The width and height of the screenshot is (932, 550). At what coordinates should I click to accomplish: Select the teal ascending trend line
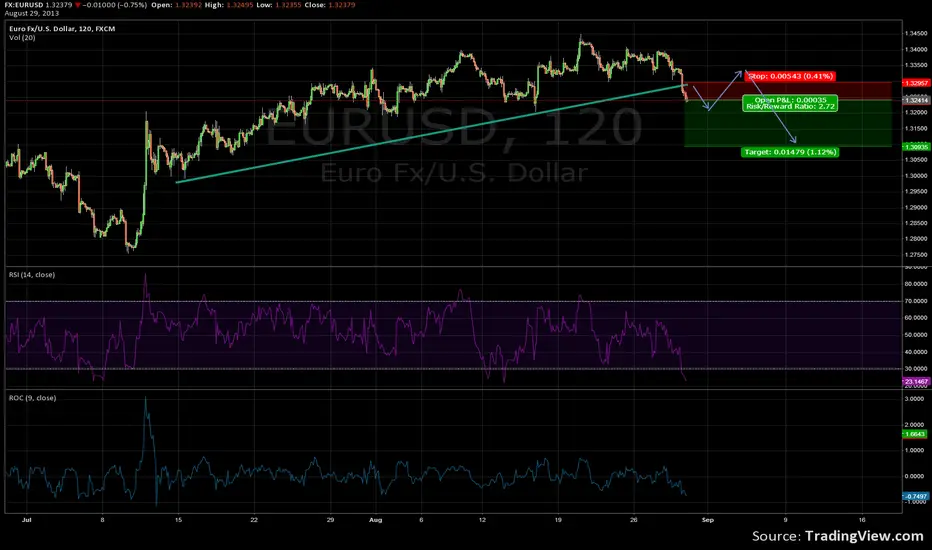(x=431, y=134)
